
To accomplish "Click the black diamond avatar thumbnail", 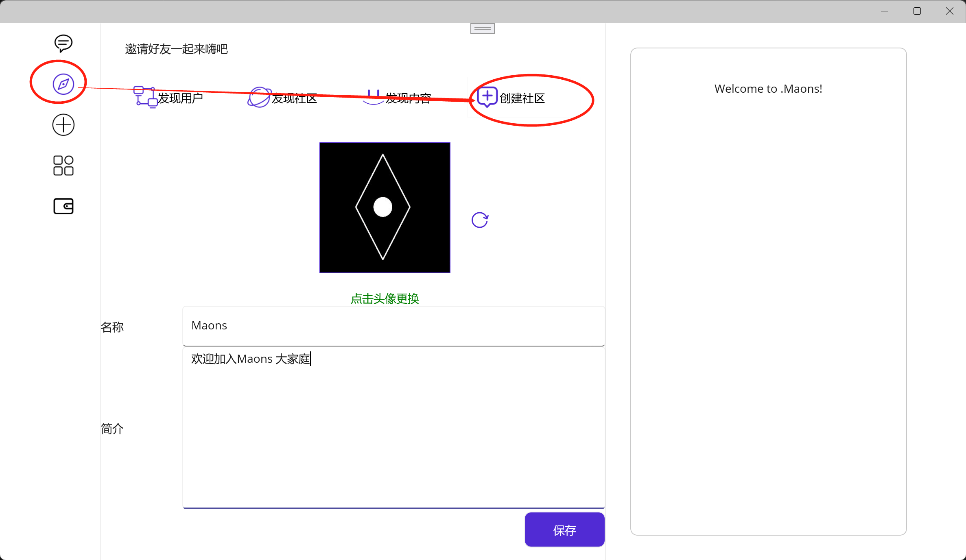I will 385,207.
